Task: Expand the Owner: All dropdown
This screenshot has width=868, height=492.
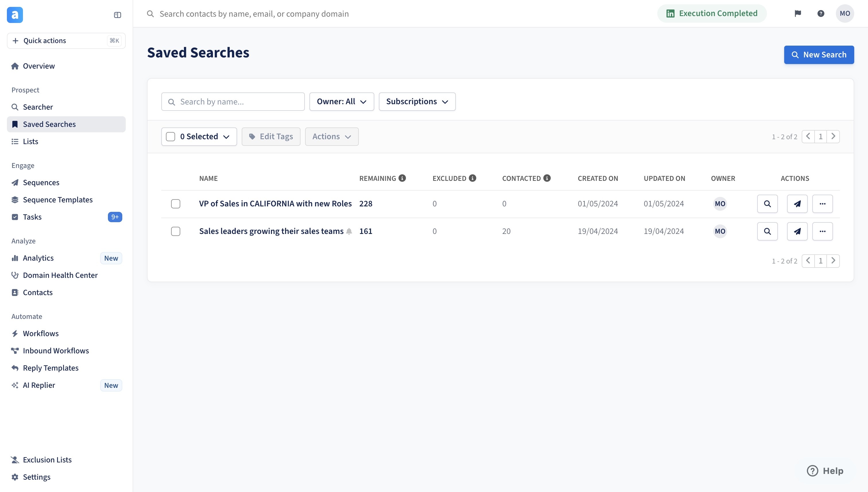Action: coord(342,102)
